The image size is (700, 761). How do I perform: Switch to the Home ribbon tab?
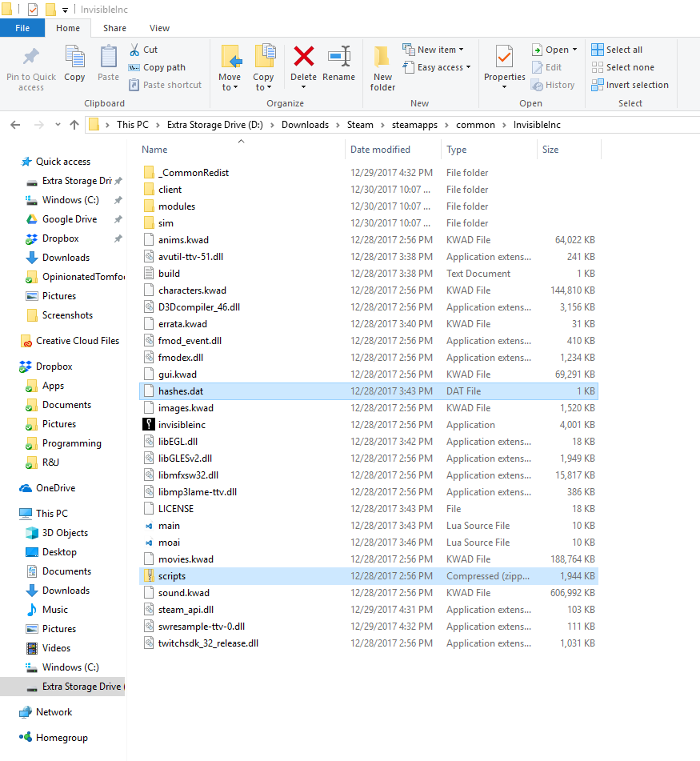pyautogui.click(x=68, y=28)
